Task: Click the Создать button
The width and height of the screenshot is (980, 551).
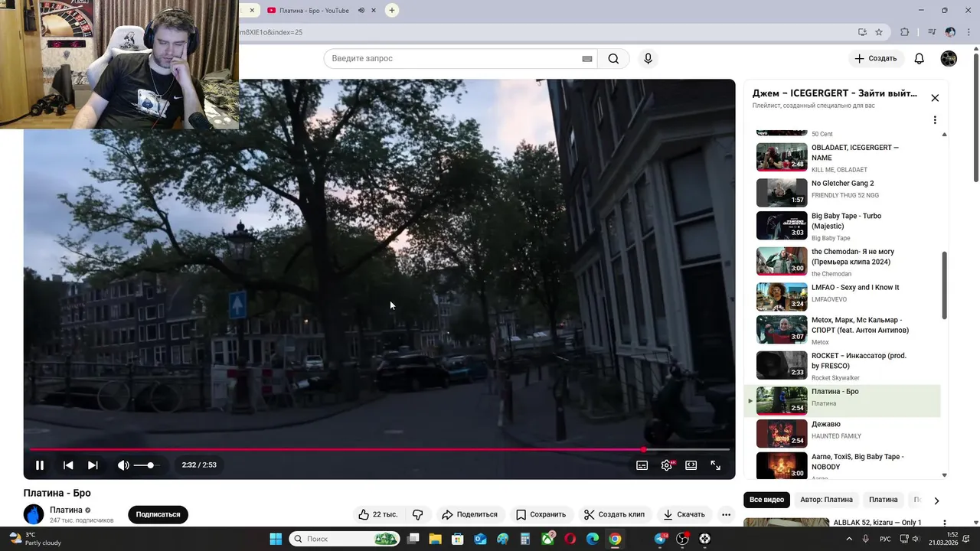Action: (876, 59)
